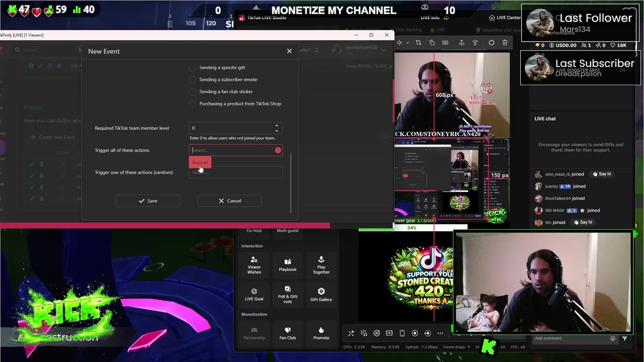Click the Partnership tile
The height and width of the screenshot is (362, 644).
pyautogui.click(x=254, y=333)
